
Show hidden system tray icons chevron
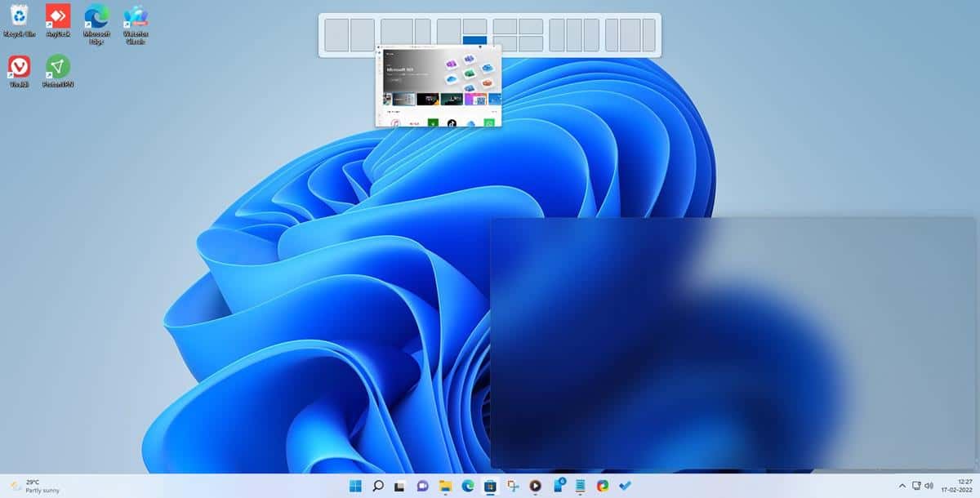click(902, 486)
